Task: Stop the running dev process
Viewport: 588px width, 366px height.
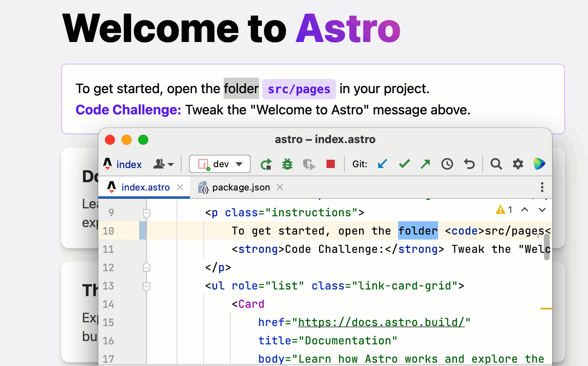Action: click(330, 164)
